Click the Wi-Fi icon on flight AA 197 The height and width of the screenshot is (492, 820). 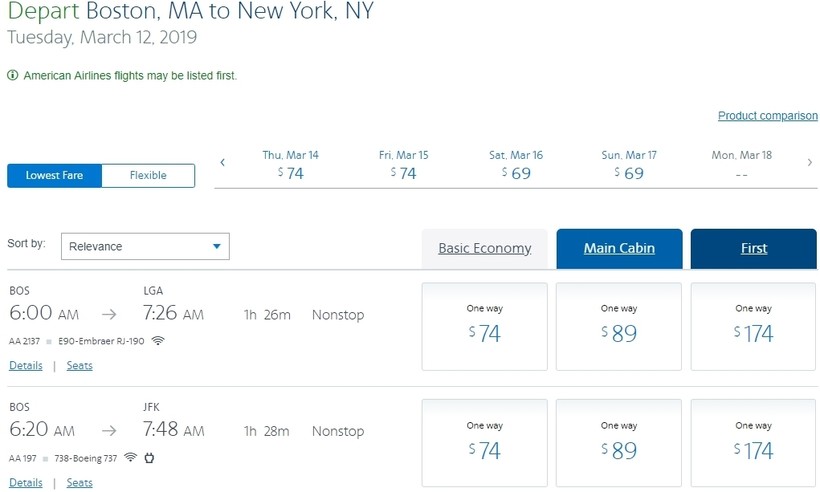(x=131, y=457)
